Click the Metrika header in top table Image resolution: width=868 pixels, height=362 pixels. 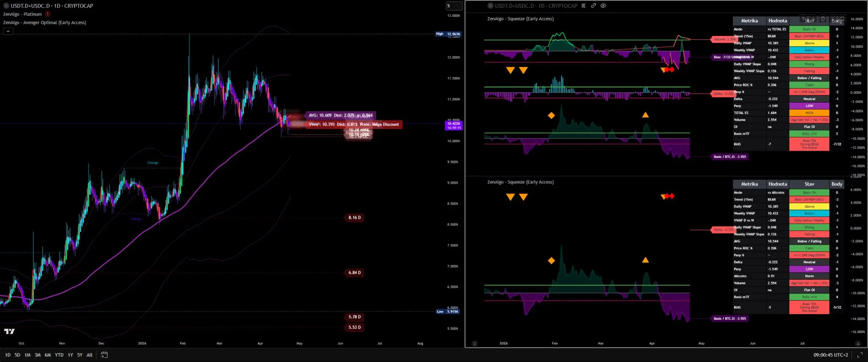[749, 21]
